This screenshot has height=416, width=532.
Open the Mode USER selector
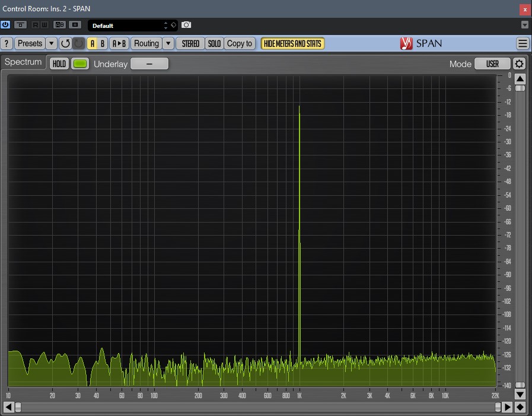click(x=492, y=64)
